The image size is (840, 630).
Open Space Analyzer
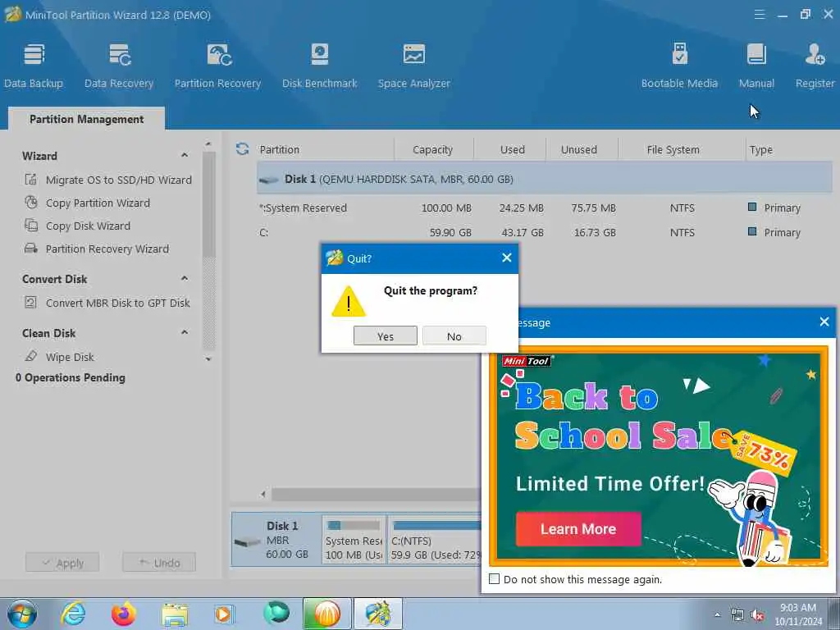click(414, 66)
